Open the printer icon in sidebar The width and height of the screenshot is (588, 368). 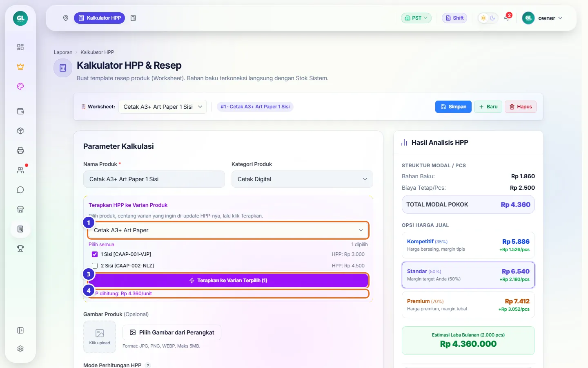(x=20, y=150)
